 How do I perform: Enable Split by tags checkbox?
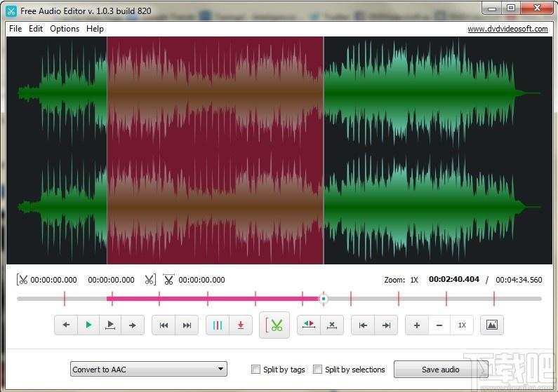(x=255, y=370)
